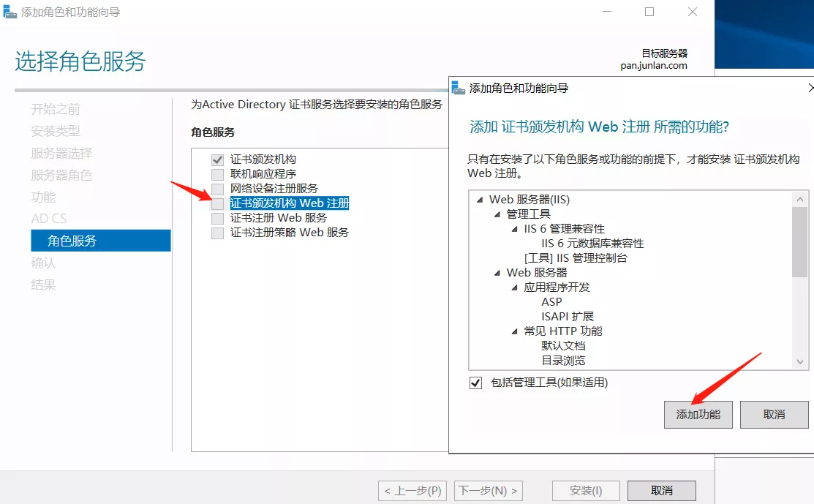
Task: Click the features list scrollbar thumb
Action: point(800,242)
